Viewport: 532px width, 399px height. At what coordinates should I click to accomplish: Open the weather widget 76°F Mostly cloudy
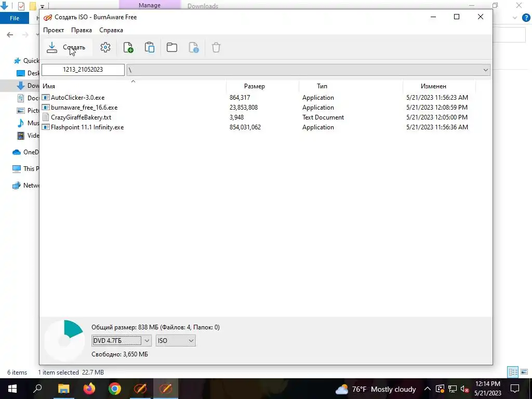(x=376, y=389)
